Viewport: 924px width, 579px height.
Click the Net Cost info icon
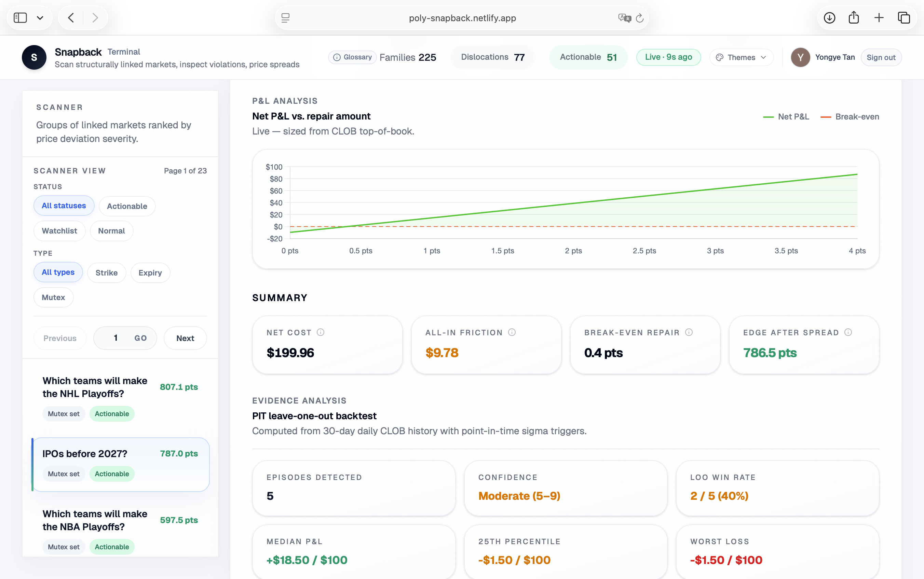pos(321,333)
